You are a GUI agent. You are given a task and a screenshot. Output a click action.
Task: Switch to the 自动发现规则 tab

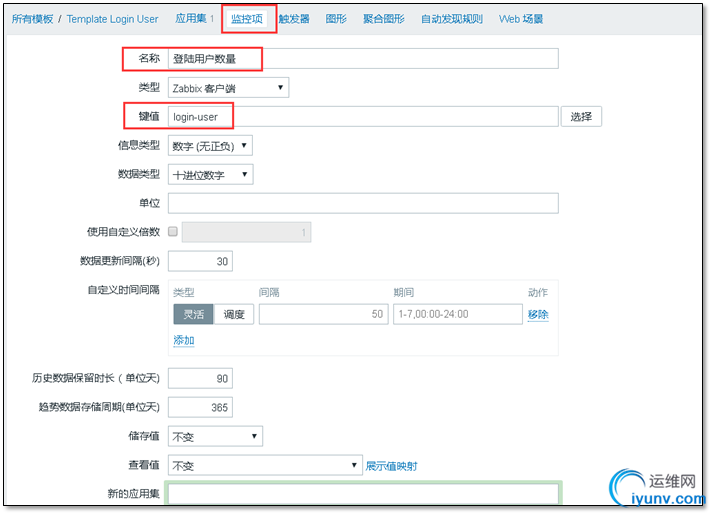[x=451, y=19]
